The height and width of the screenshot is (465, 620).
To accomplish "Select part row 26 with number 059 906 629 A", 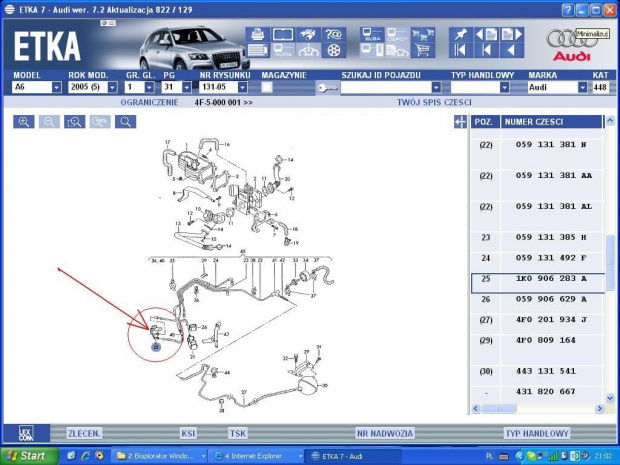I will 537,303.
